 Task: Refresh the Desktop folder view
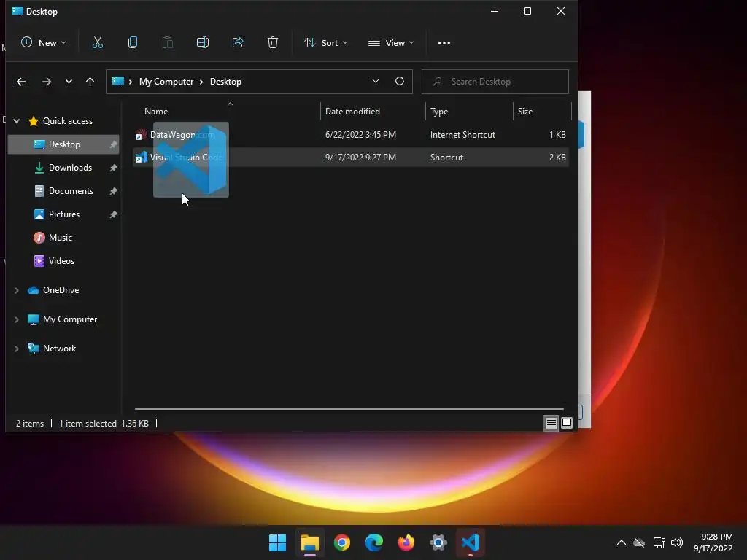click(x=400, y=82)
